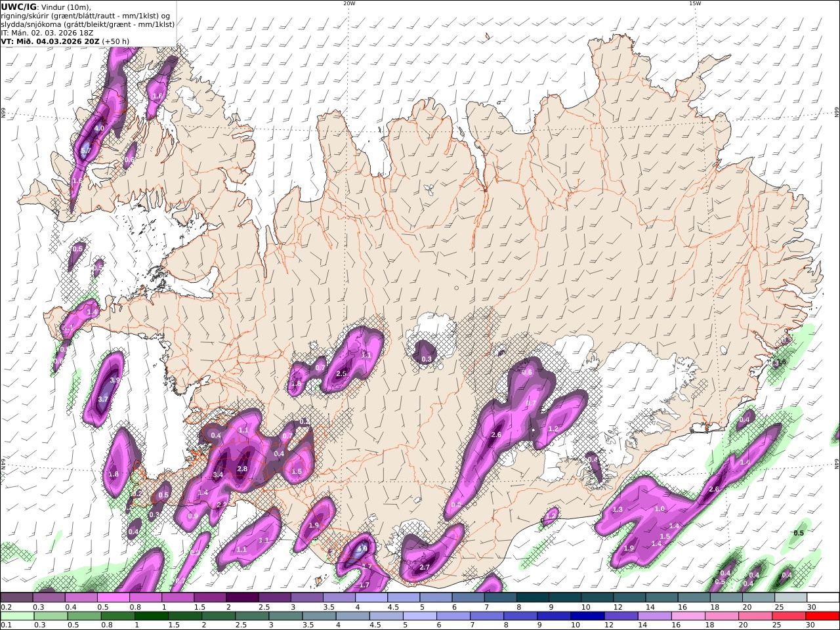The width and height of the screenshot is (840, 630).
Task: Click the light blue upper legend swatch for 4–4.5
Action: click(371, 597)
